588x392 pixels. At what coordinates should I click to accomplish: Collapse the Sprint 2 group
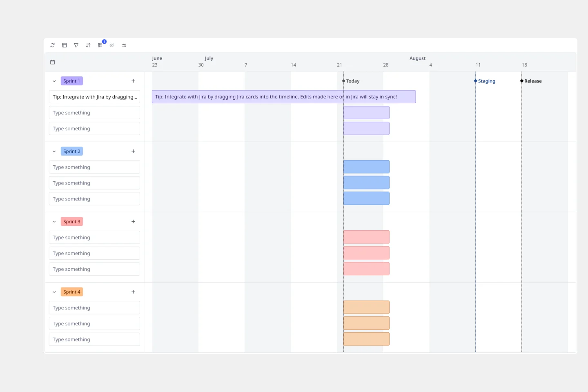pyautogui.click(x=54, y=151)
